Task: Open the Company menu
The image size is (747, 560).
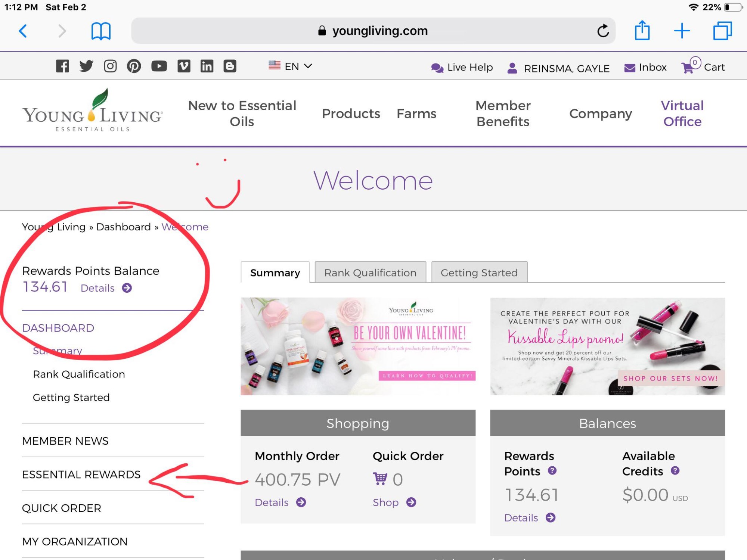Action: coord(601,113)
